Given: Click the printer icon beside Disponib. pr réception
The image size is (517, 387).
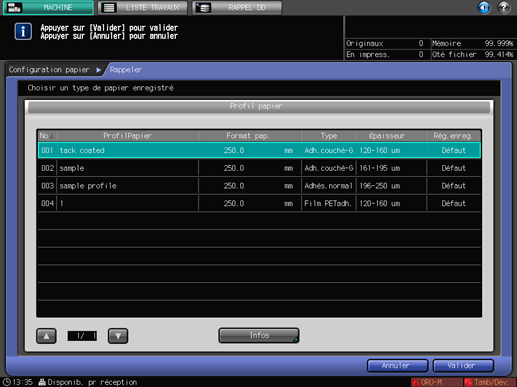Looking at the screenshot, I should pyautogui.click(x=42, y=382).
